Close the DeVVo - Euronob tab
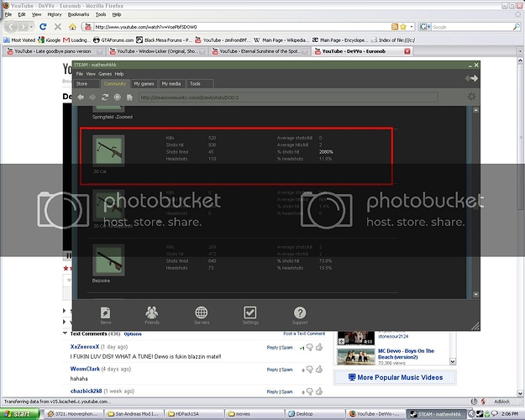Viewport: 525px width, 420px height. coord(407,51)
